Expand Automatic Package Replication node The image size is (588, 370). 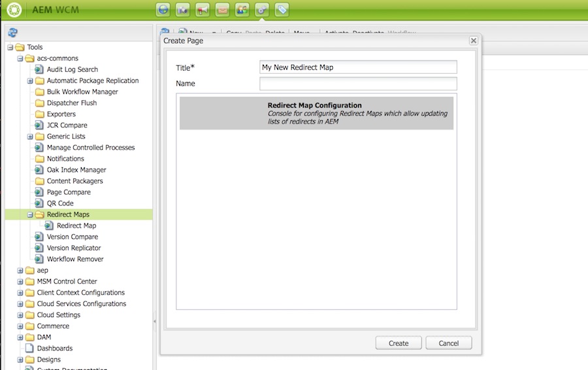30,80
